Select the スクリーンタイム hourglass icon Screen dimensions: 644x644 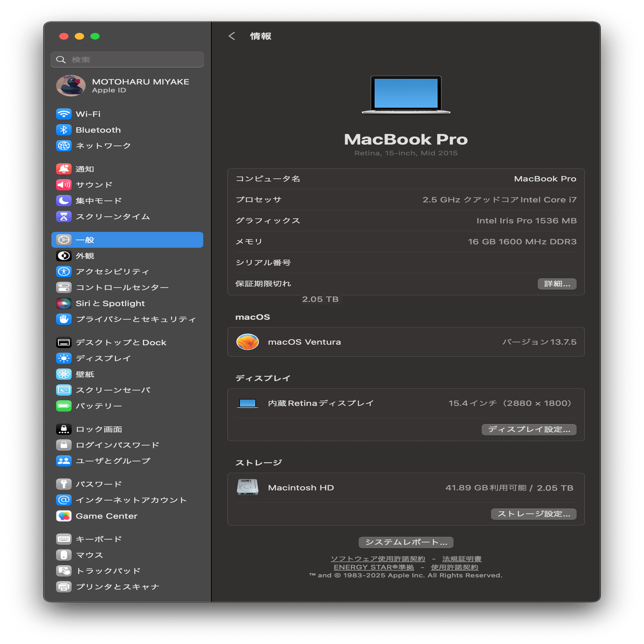[x=64, y=216]
